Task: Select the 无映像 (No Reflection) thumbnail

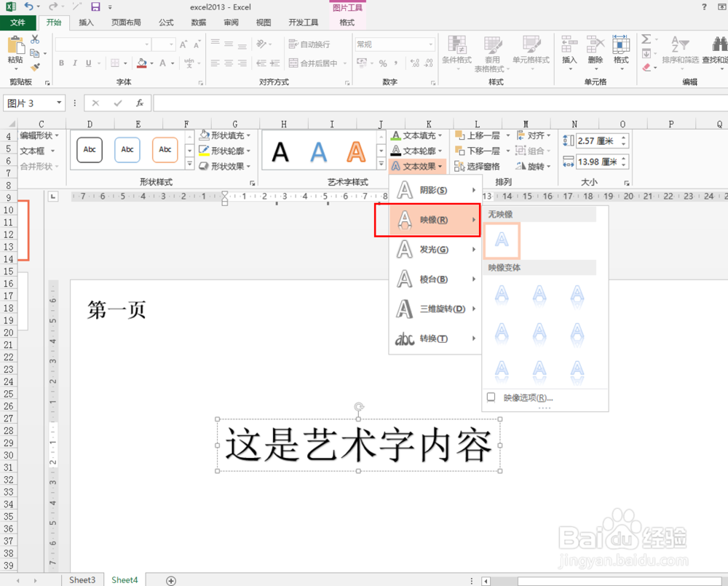Action: [502, 241]
